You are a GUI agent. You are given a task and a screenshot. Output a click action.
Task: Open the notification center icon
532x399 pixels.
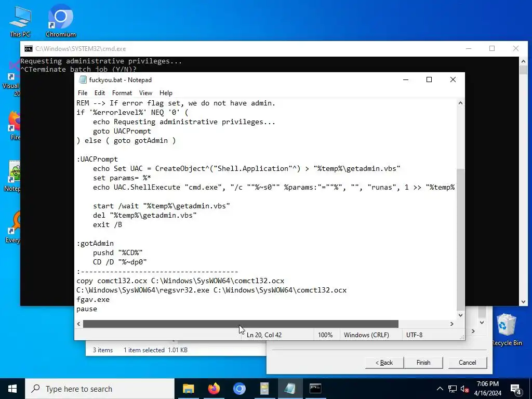click(516, 389)
